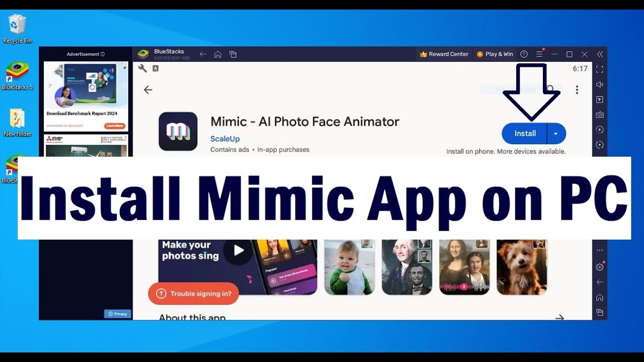Install the Mimic app

click(x=525, y=134)
